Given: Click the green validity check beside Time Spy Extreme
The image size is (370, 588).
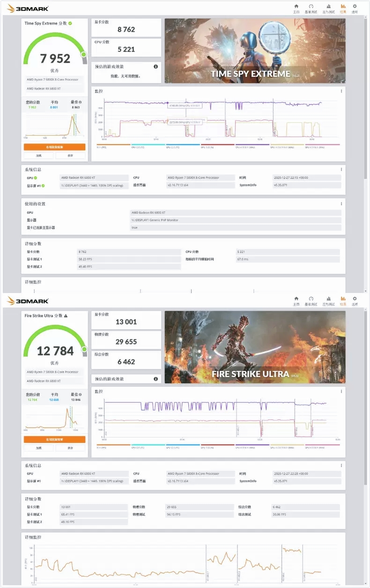Looking at the screenshot, I should tap(70, 23).
